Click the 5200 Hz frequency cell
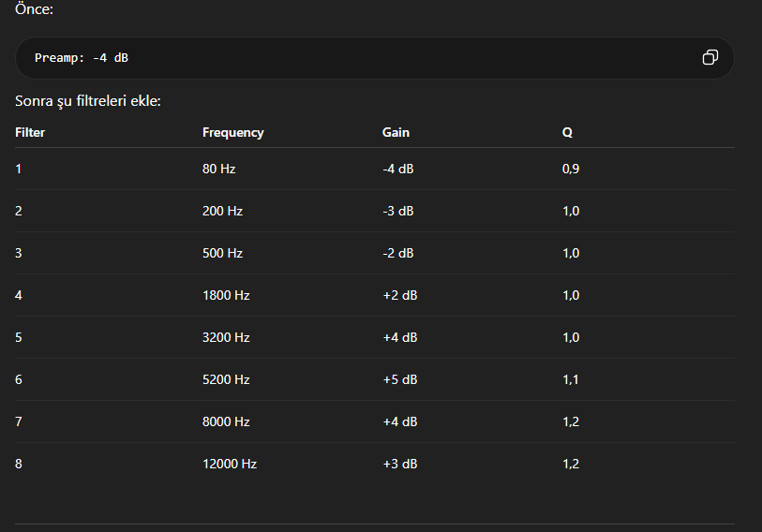Screen dimensions: 762x532 coord(226,379)
